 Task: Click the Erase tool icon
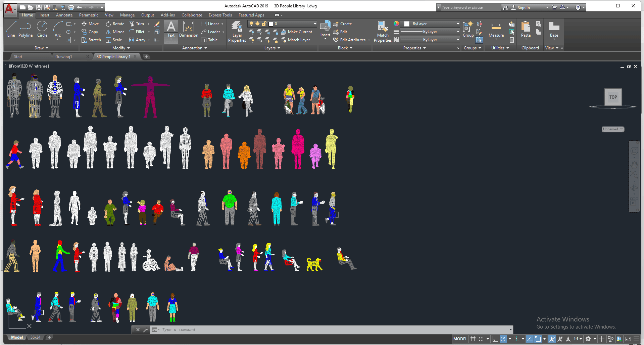coord(157,24)
